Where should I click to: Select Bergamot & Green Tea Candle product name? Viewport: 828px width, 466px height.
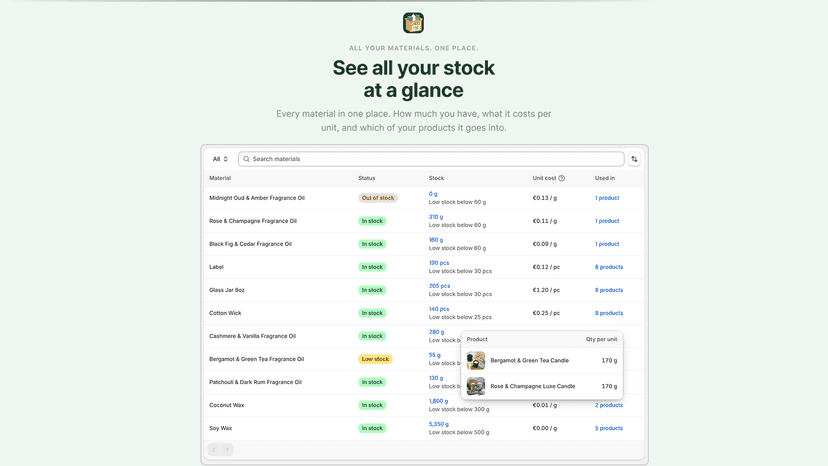tap(530, 361)
